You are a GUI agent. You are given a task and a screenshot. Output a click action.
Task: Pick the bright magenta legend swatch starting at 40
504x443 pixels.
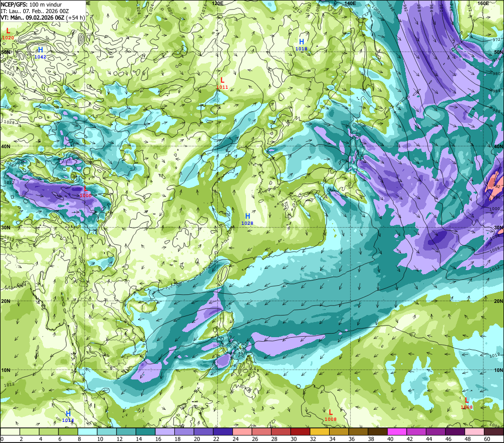pos(397,431)
